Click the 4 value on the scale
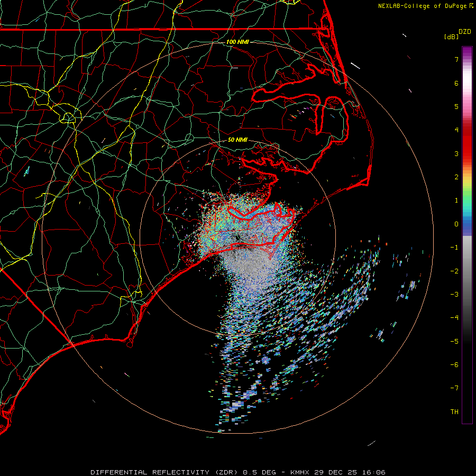 coord(456,130)
